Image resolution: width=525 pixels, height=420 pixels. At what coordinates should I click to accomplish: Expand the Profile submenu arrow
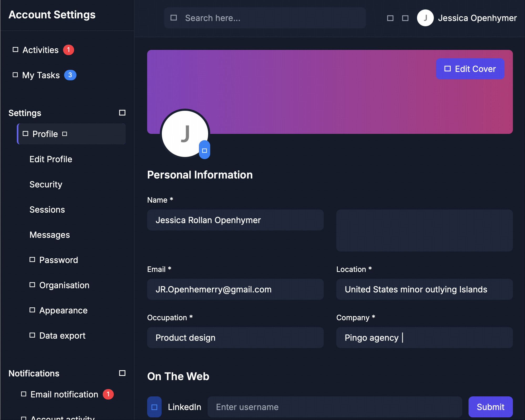pyautogui.click(x=65, y=134)
